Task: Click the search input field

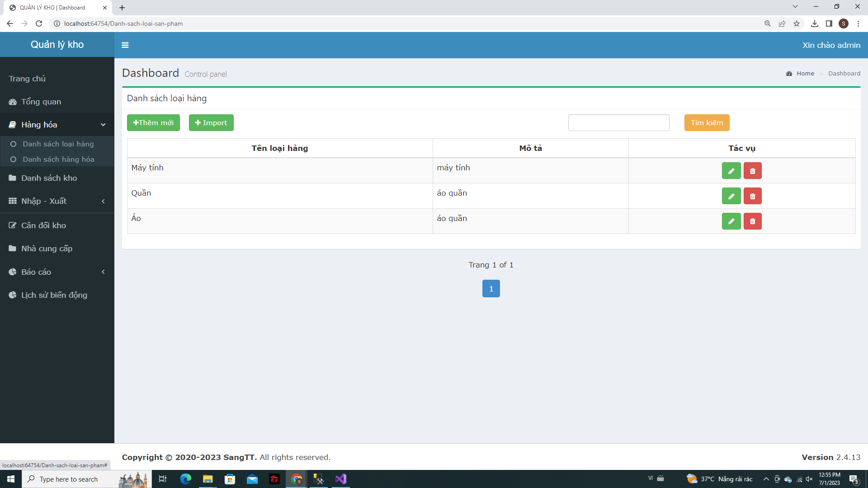Action: 618,123
